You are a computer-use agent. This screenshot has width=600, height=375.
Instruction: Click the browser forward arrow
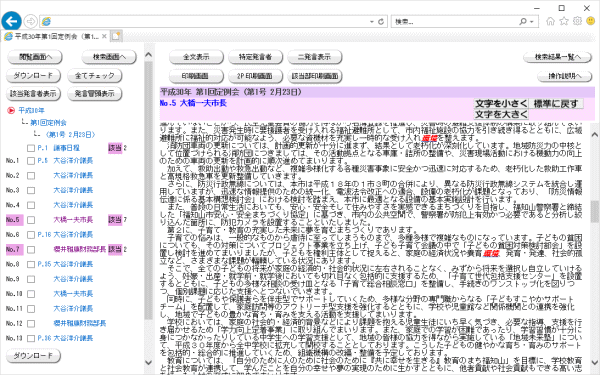point(31,21)
